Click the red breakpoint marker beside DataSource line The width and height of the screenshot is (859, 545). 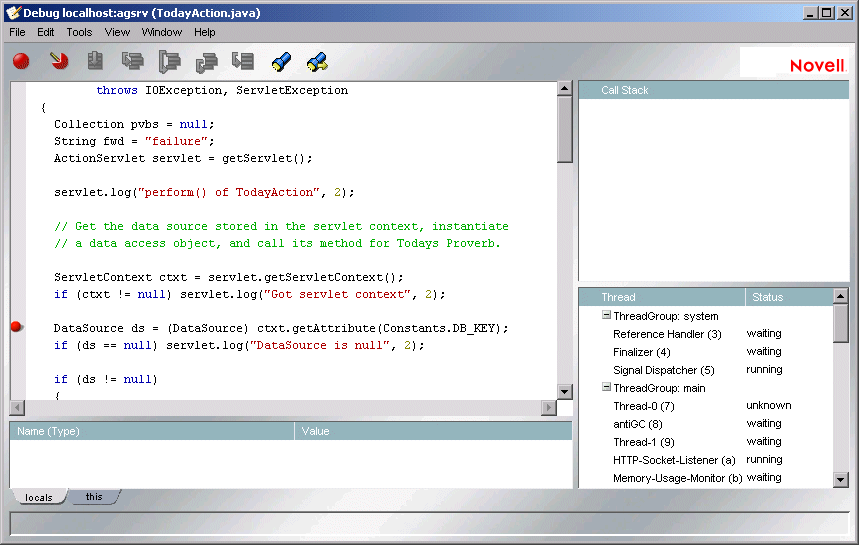point(16,327)
